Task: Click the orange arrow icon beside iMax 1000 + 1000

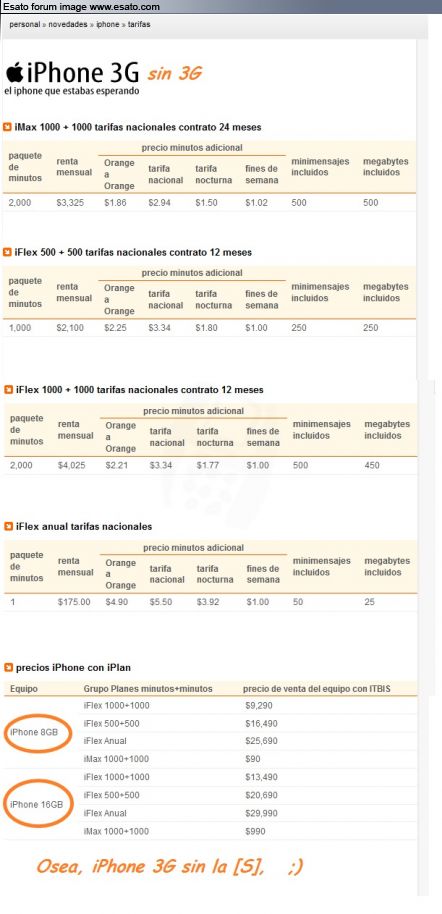Action: (8, 126)
